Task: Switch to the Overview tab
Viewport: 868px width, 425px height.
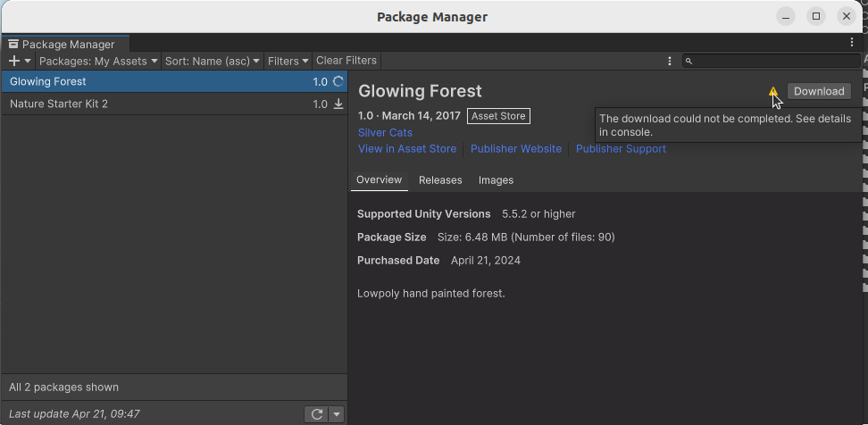Action: point(380,180)
